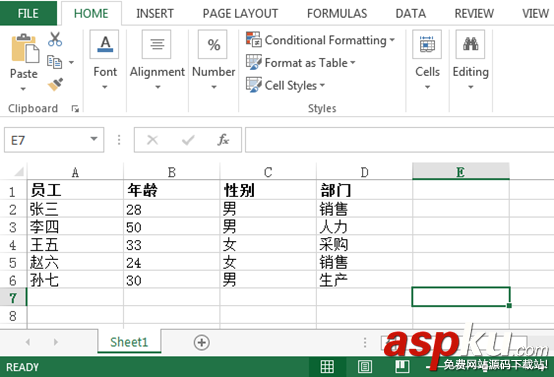Image resolution: width=554 pixels, height=377 pixels.
Task: Select the cell containing 张三
Action: (x=75, y=209)
